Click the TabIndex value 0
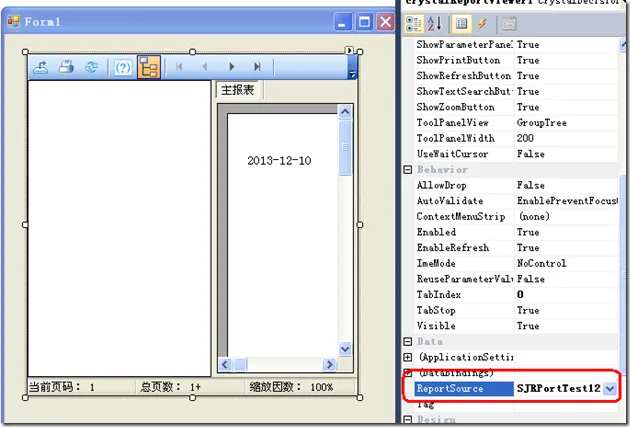The width and height of the screenshot is (630, 427). [520, 295]
